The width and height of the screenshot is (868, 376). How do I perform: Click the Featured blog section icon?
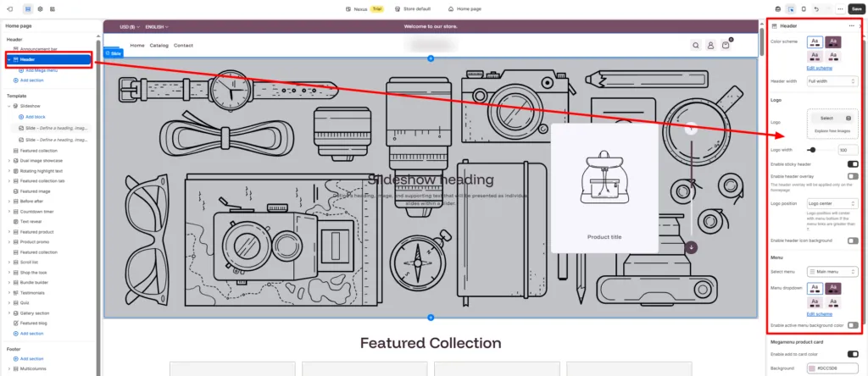[15, 323]
